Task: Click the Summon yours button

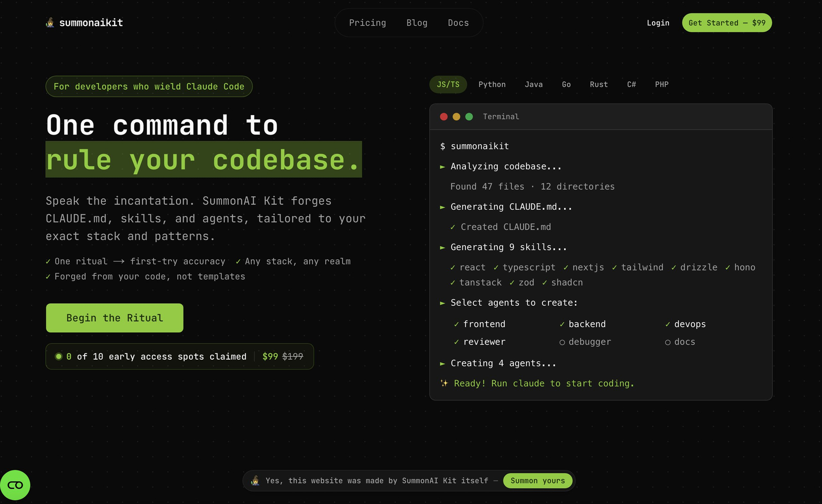Action: 537,481
